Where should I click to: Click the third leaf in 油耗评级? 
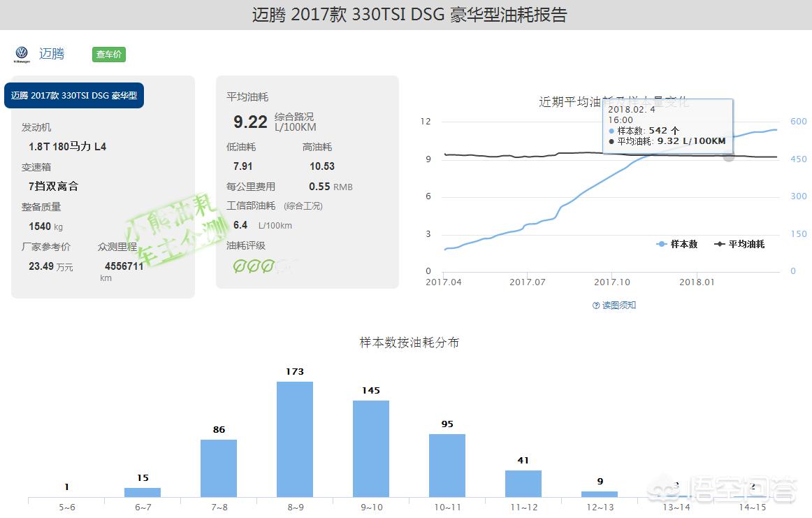[x=268, y=266]
